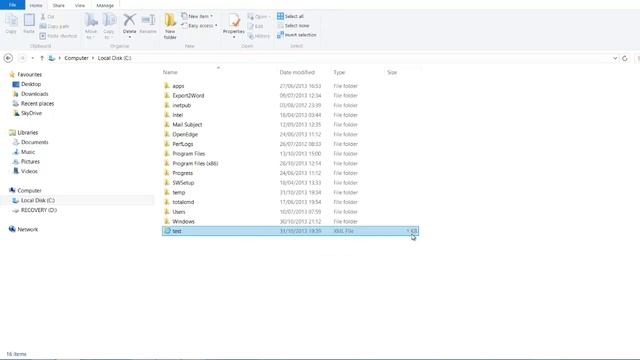Open the address bar history dropdown
This screenshot has height=360, width=640.
615,58
